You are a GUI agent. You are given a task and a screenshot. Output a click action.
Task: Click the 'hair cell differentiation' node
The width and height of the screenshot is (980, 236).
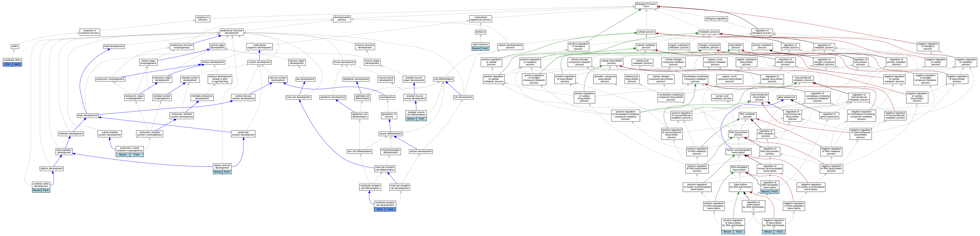click(360, 151)
